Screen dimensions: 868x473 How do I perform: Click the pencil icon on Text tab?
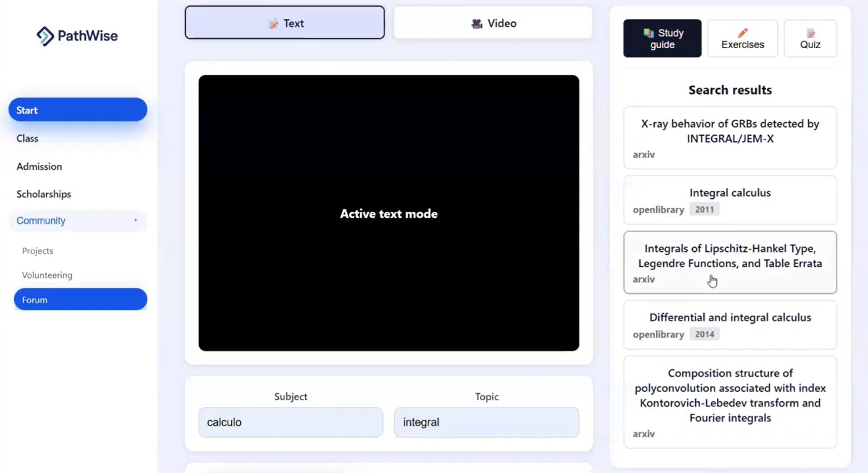pyautogui.click(x=273, y=23)
